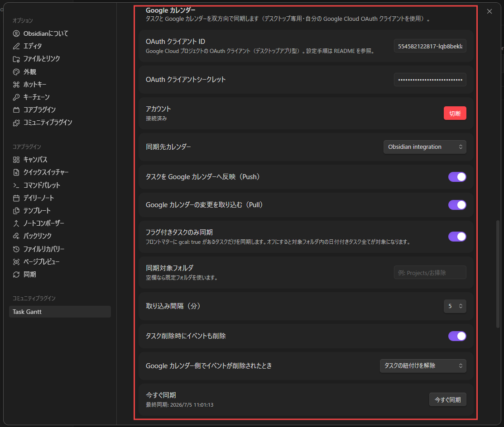Click the 同期対象フォルダ input field

point(430,273)
